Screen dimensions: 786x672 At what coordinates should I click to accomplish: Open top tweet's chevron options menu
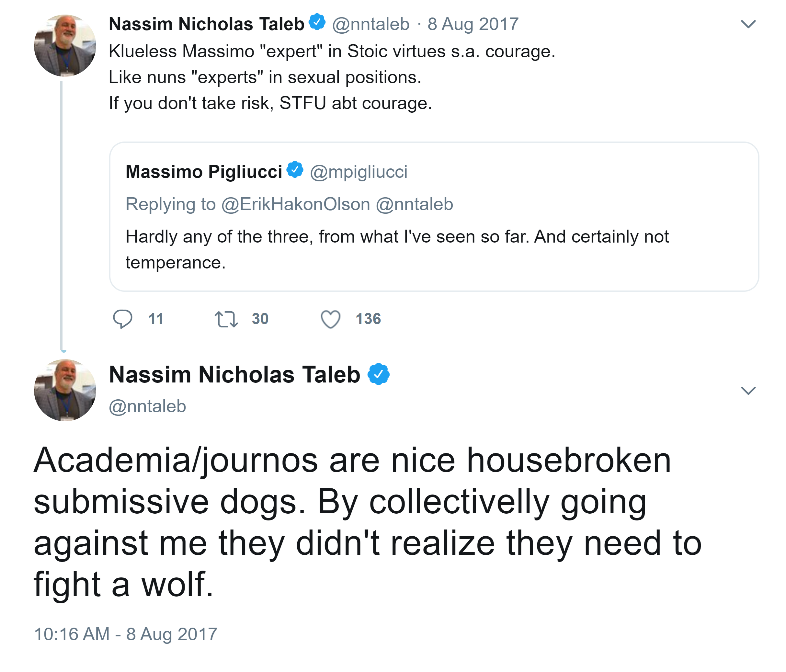[748, 24]
